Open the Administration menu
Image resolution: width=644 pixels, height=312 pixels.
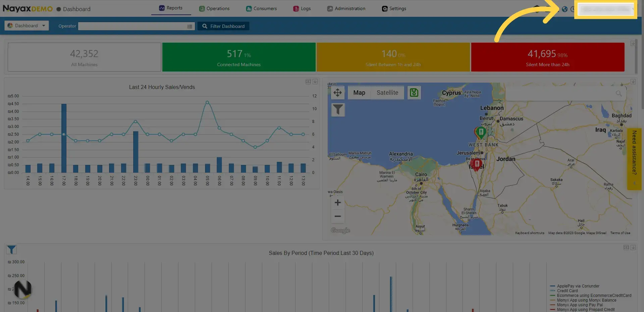[x=346, y=9]
